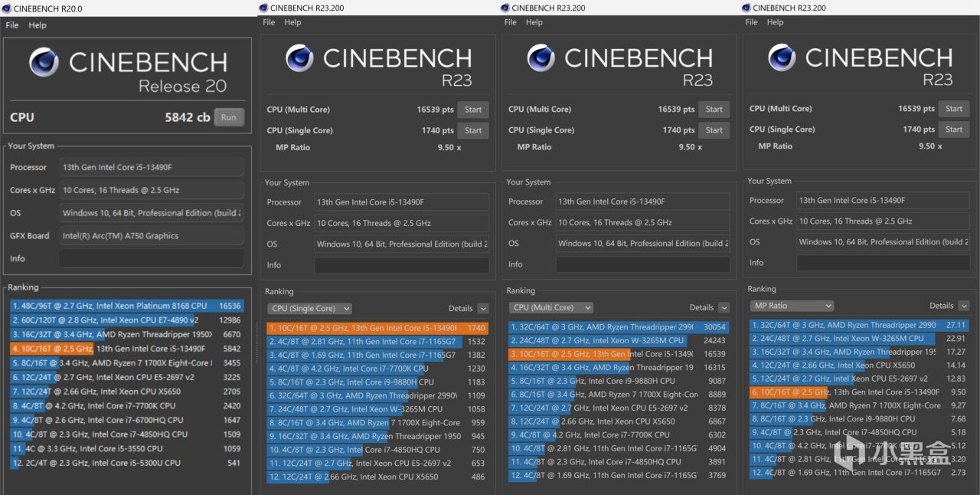Select i7-1165G7 2.81 GHz row scoring 1532
Image resolution: width=980 pixels, height=495 pixels.
point(377,342)
